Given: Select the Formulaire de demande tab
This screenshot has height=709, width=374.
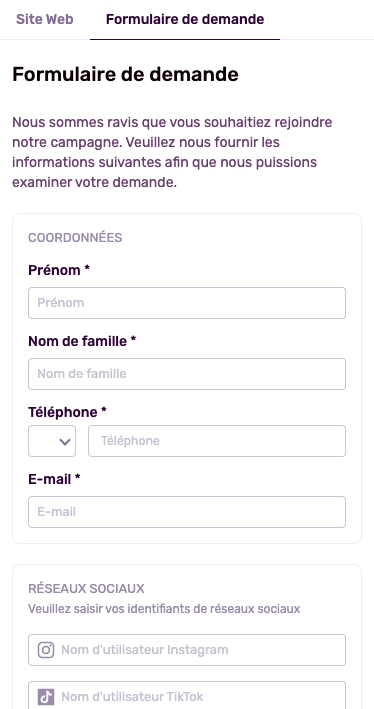Looking at the screenshot, I should [x=185, y=19].
